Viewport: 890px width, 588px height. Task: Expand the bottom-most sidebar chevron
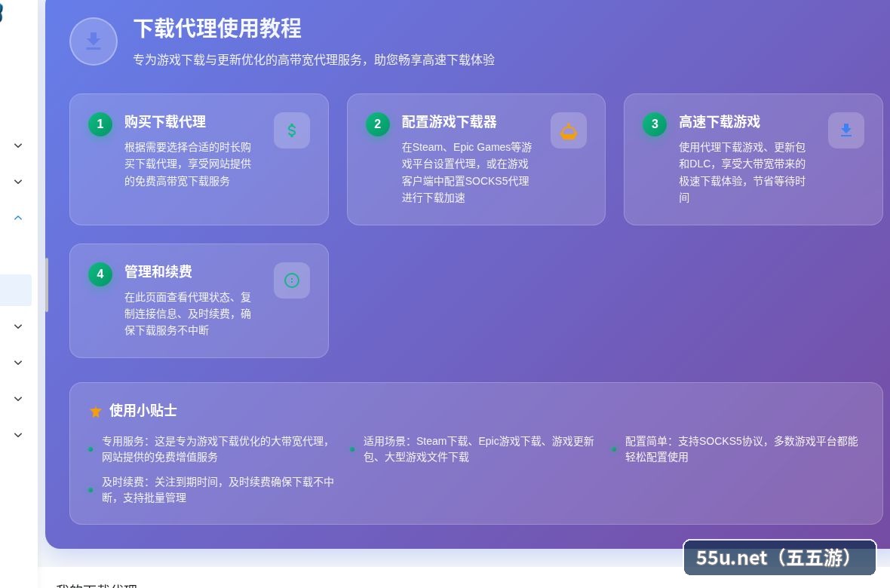tap(18, 435)
